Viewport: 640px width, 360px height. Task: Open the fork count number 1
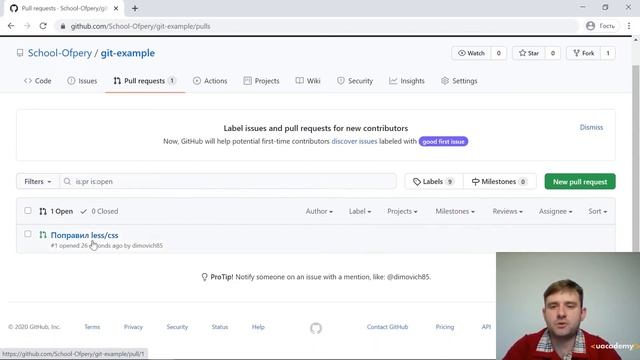[608, 53]
